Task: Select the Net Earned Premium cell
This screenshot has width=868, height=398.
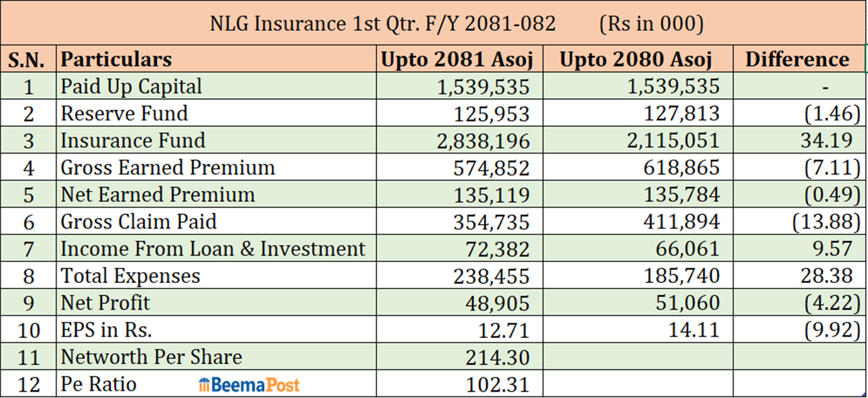Action: click(158, 195)
